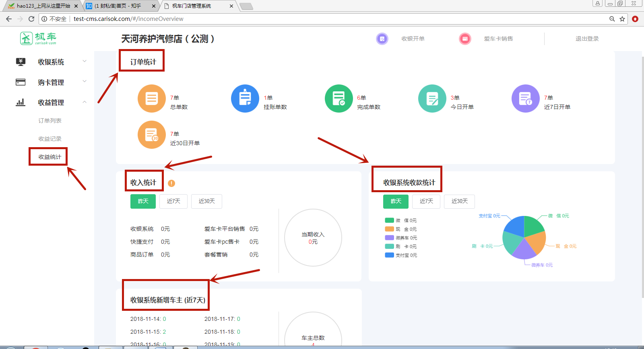Click the teal today's orders (今日开单) icon
This screenshot has width=644, height=349.
(x=432, y=99)
